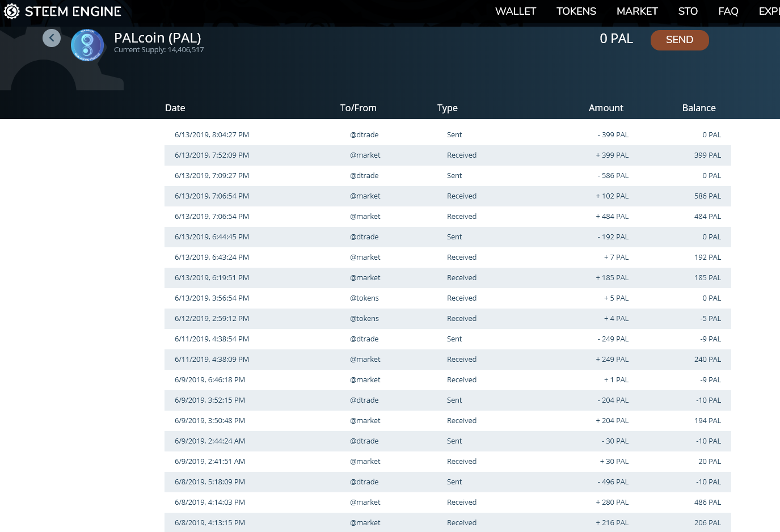The image size is (780, 532).
Task: Open @dtrade in the 7:09:27 PM row
Action: 364,176
